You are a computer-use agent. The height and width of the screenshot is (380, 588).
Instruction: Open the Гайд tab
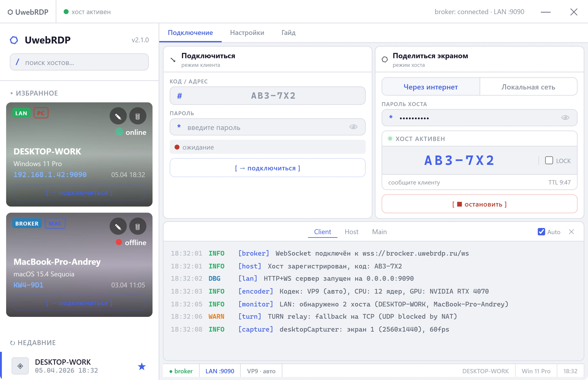coord(288,32)
